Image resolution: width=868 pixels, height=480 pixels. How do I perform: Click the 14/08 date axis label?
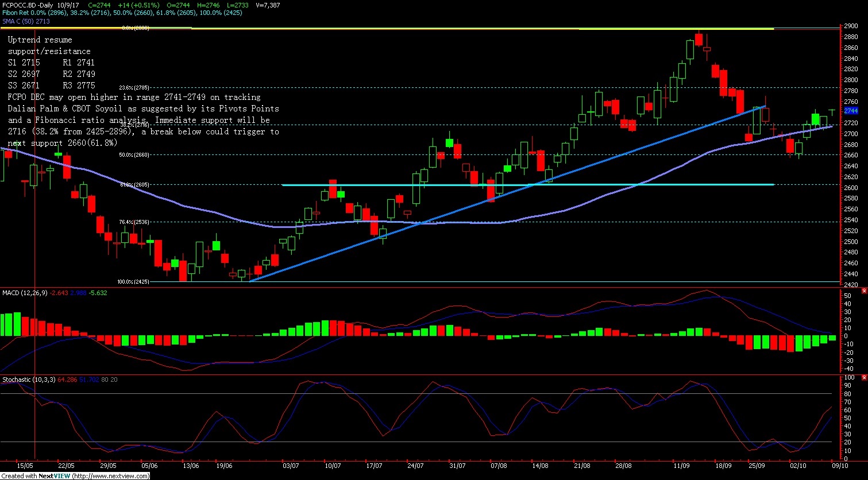[541, 466]
